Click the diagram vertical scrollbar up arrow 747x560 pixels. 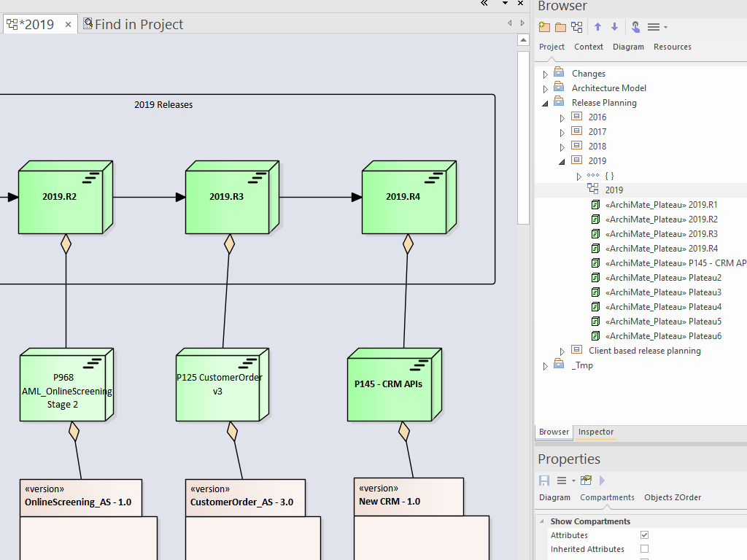pyautogui.click(x=523, y=40)
